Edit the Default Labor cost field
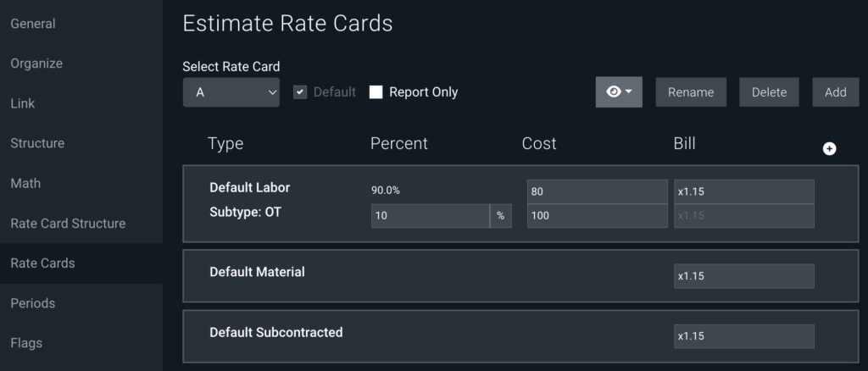Screen dimensions: 868x371 (598, 192)
